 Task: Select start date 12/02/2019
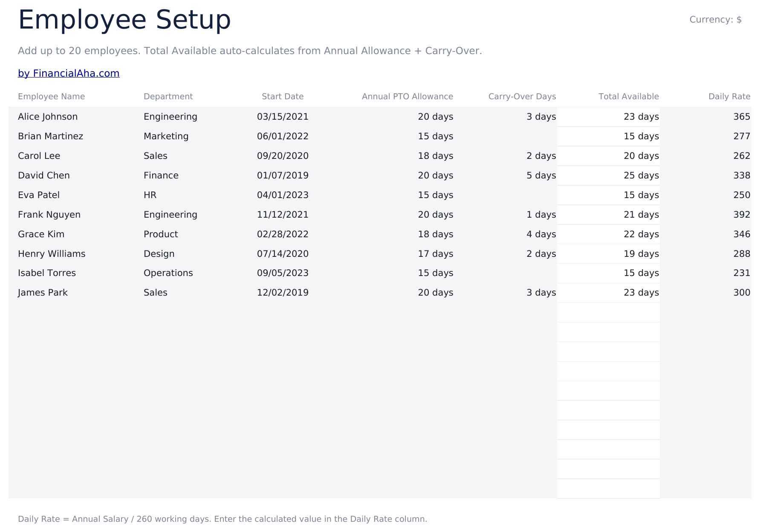click(x=283, y=293)
